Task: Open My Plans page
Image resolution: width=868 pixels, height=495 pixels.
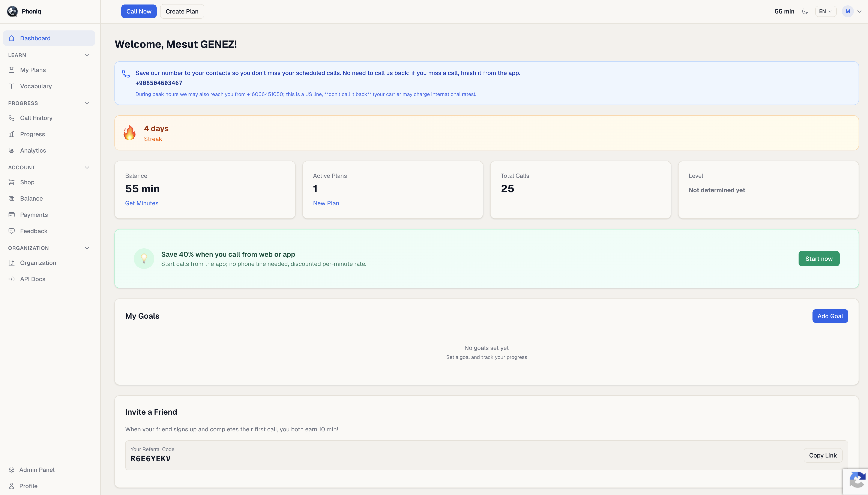Action: tap(49, 70)
